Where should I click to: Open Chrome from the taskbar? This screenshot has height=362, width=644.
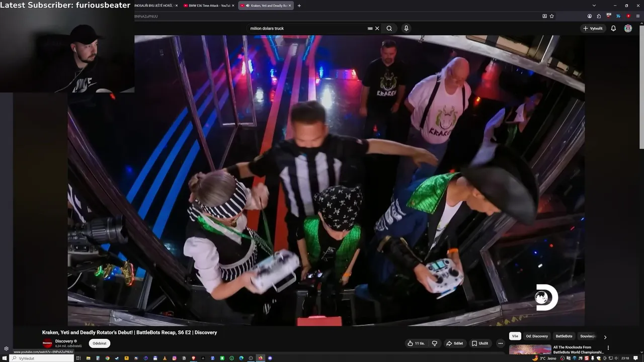pos(107,358)
